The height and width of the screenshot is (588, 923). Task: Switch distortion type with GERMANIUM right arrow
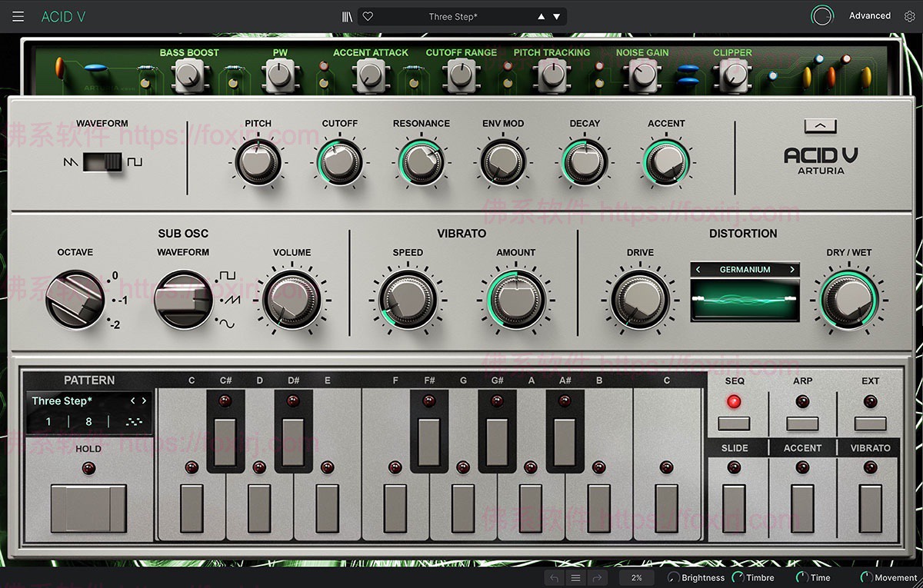pyautogui.click(x=792, y=270)
